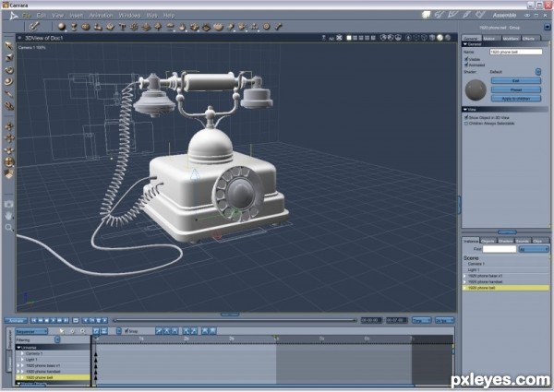Open the Time units dropdown

coord(421,320)
